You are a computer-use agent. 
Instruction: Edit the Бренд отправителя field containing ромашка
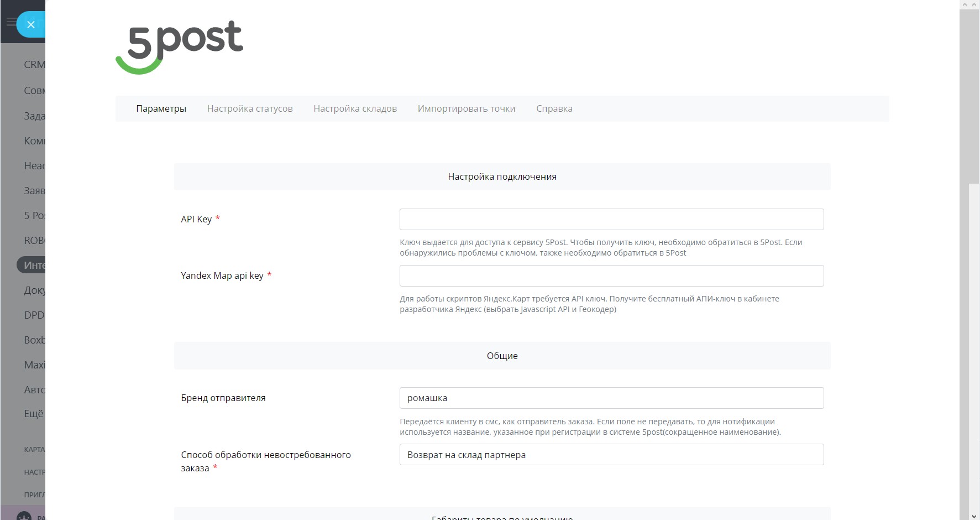tap(612, 398)
